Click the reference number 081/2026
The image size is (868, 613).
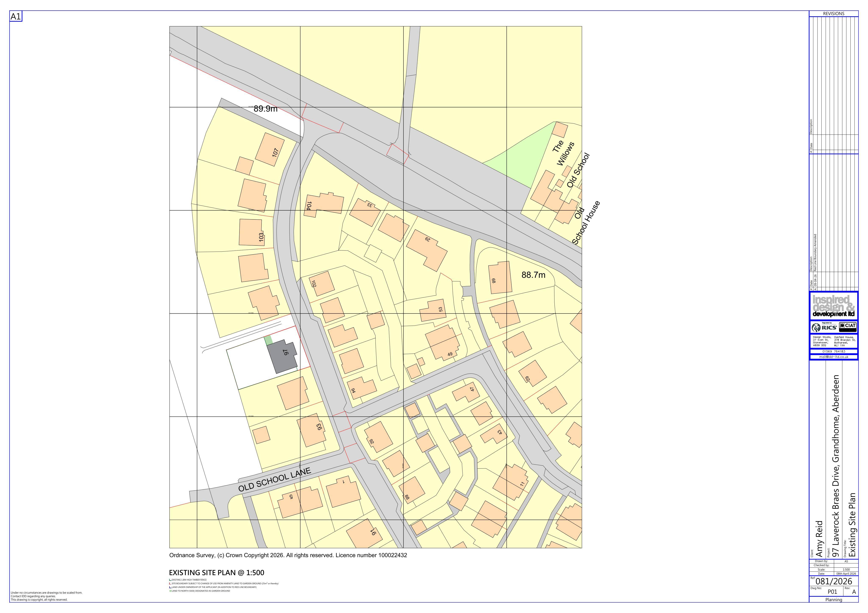[x=834, y=581]
